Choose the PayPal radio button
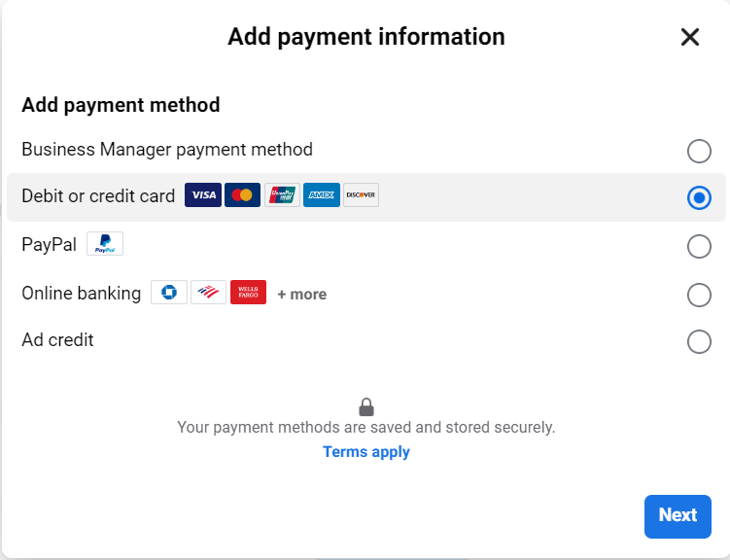Screen dimensions: 730x560 pyautogui.click(x=699, y=246)
